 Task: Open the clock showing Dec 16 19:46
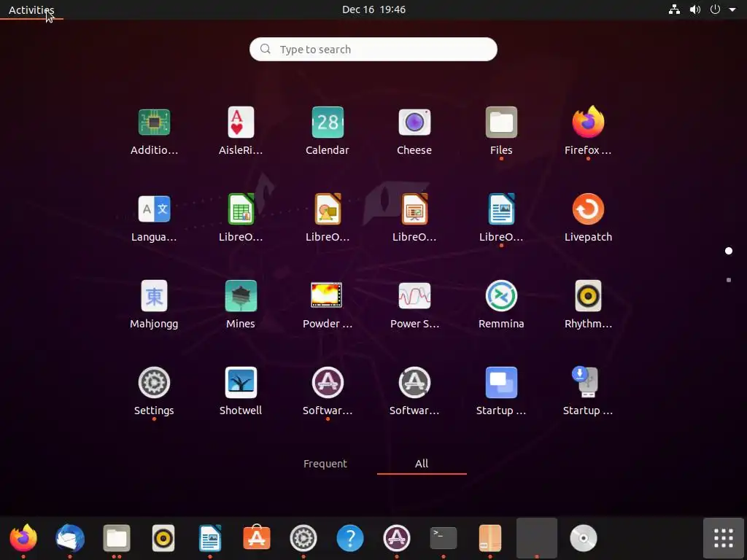[x=374, y=9]
